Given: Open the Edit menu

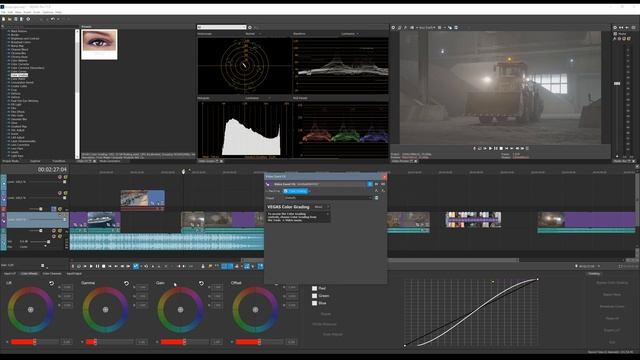Looking at the screenshot, I should point(10,12).
